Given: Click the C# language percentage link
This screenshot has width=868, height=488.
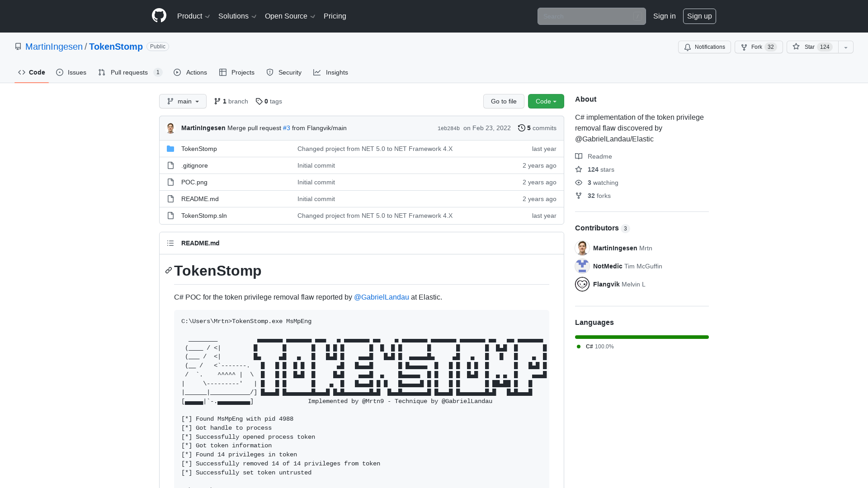Looking at the screenshot, I should (595, 347).
